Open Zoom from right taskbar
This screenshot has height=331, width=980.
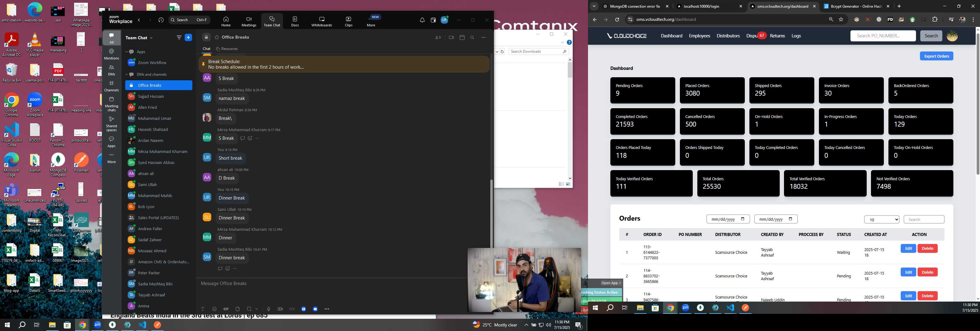685,308
